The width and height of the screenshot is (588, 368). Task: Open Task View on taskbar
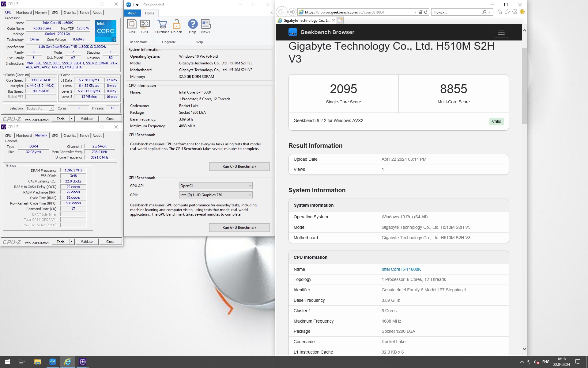coord(22,362)
